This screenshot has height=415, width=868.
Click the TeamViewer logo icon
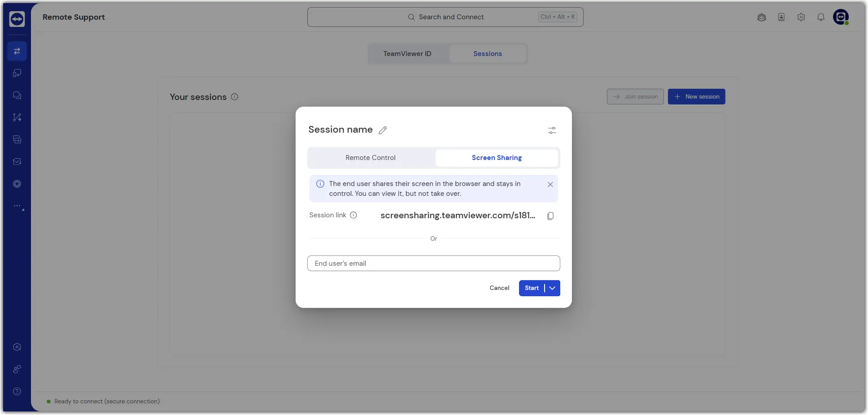pos(17,19)
